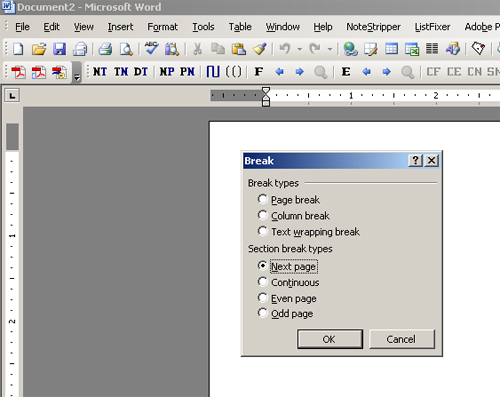Click the NP toolbar button
The height and width of the screenshot is (397, 500).
(x=167, y=72)
